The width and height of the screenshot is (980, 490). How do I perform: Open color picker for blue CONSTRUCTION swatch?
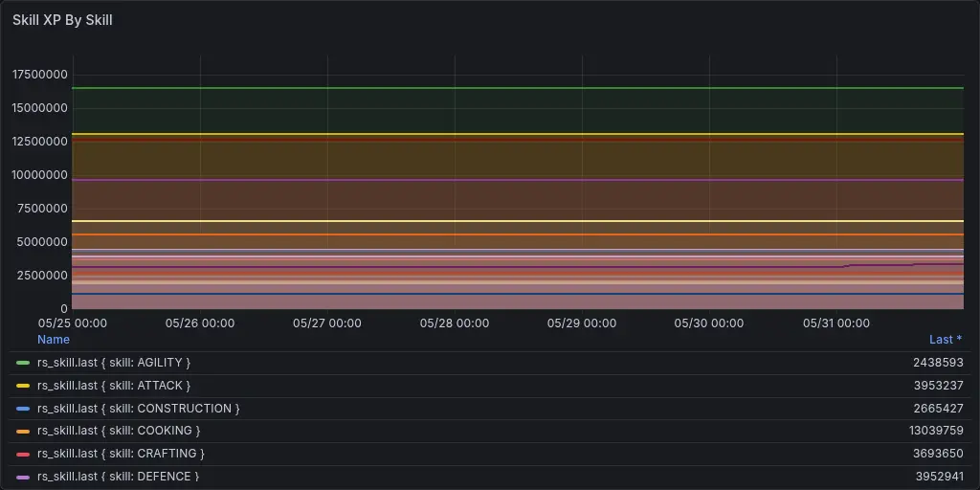click(x=23, y=408)
